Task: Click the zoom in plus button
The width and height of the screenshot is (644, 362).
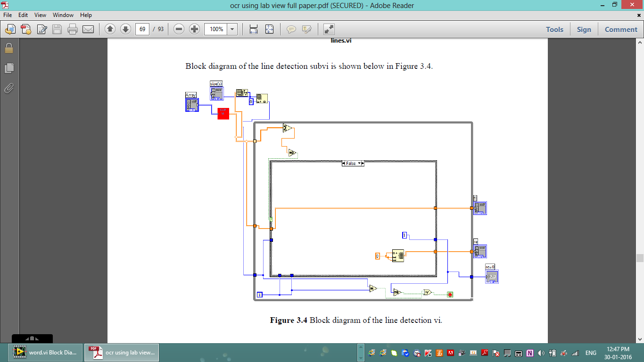Action: [194, 29]
